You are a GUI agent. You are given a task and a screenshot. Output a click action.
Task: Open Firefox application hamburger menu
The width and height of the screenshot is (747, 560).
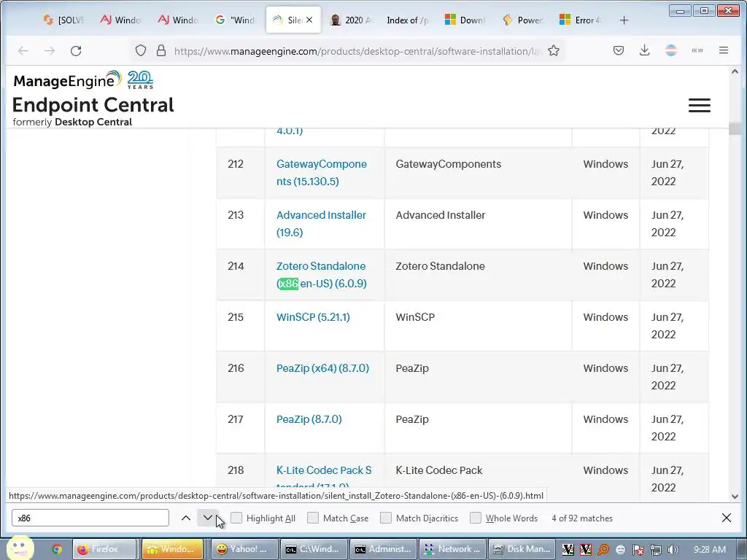(723, 50)
